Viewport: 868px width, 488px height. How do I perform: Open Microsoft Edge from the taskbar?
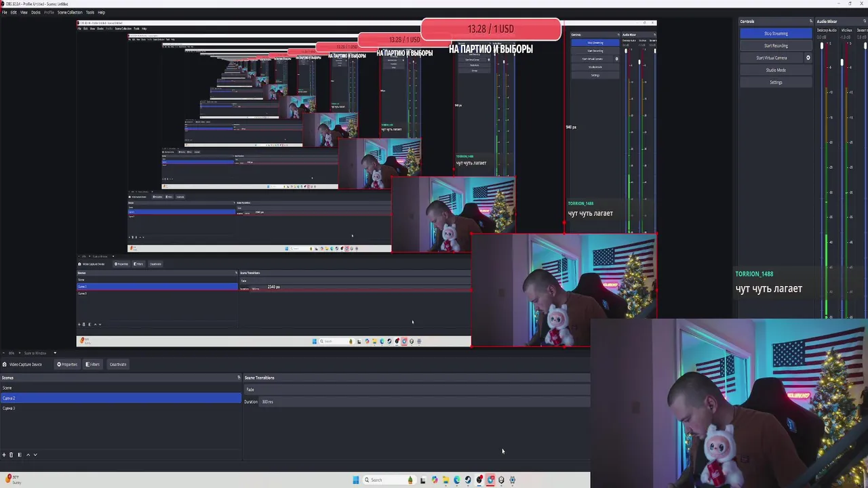456,480
